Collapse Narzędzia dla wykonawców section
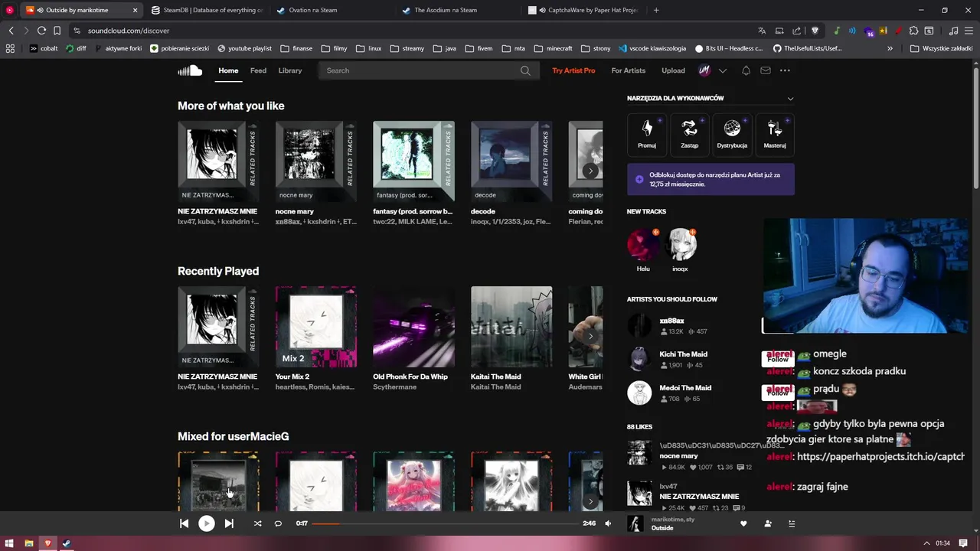 click(790, 98)
